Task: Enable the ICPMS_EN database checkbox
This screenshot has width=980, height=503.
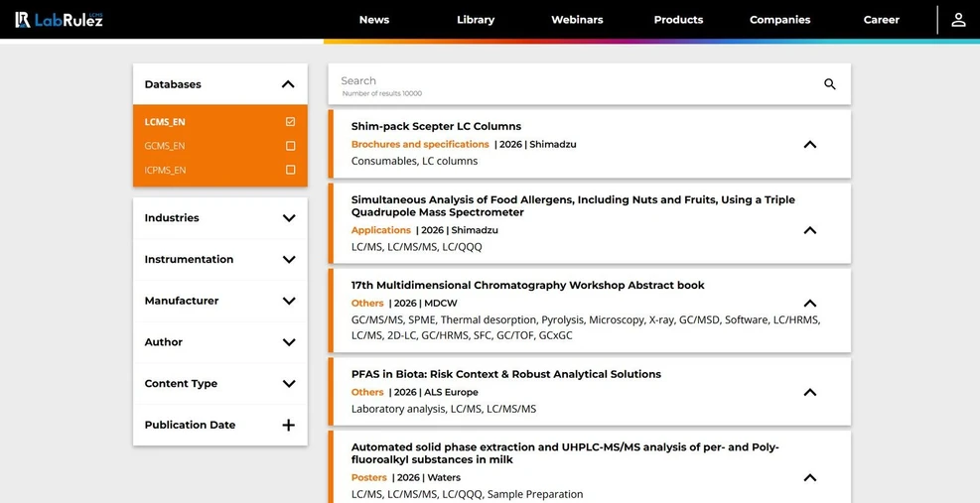Action: [290, 170]
